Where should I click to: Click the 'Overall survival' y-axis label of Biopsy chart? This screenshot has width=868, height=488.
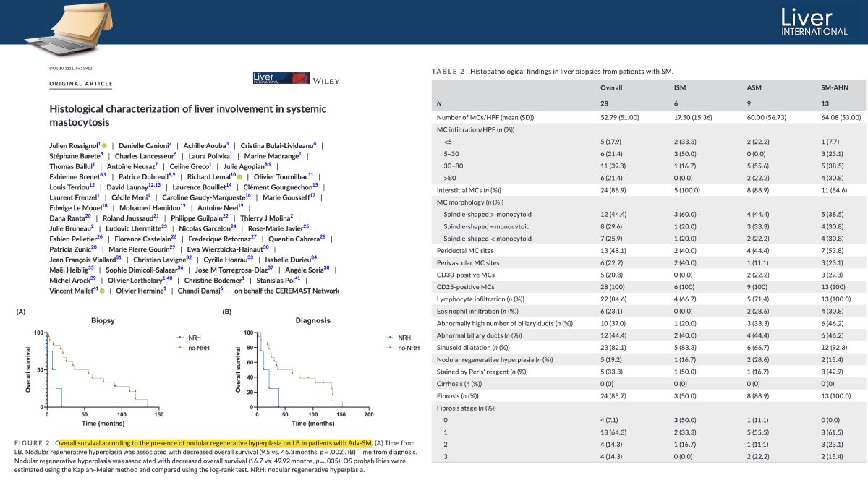click(29, 370)
